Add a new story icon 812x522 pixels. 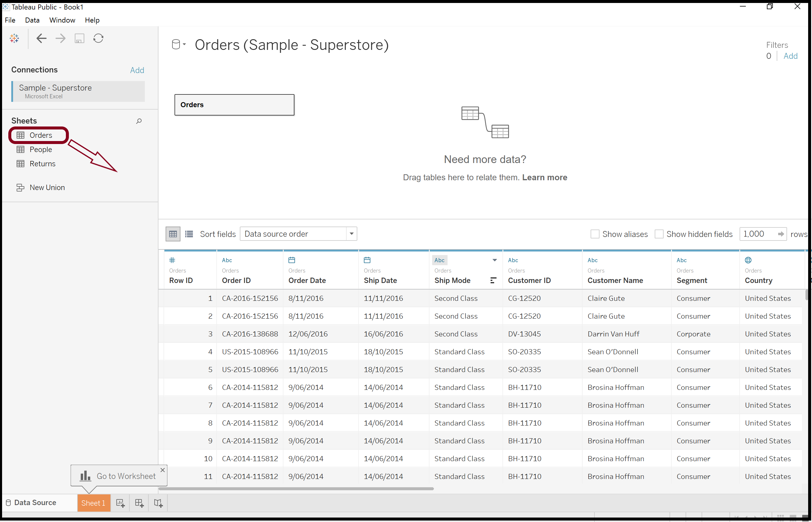point(158,503)
